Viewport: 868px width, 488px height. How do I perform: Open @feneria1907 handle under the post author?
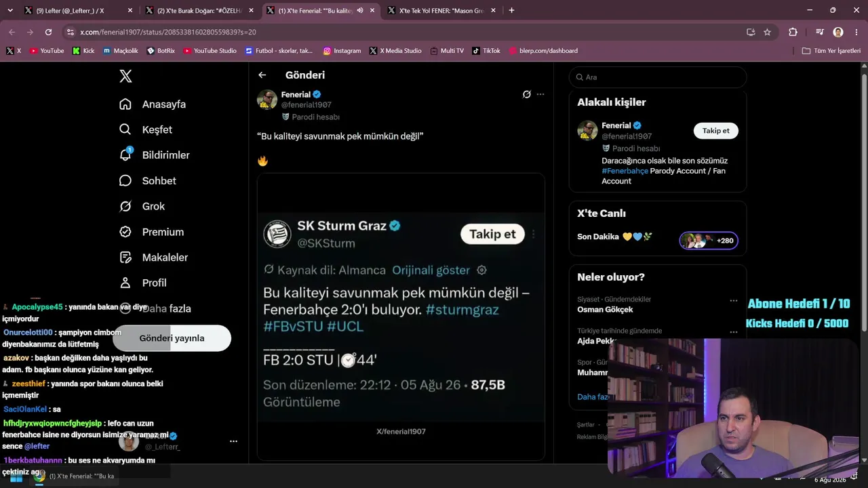(306, 105)
